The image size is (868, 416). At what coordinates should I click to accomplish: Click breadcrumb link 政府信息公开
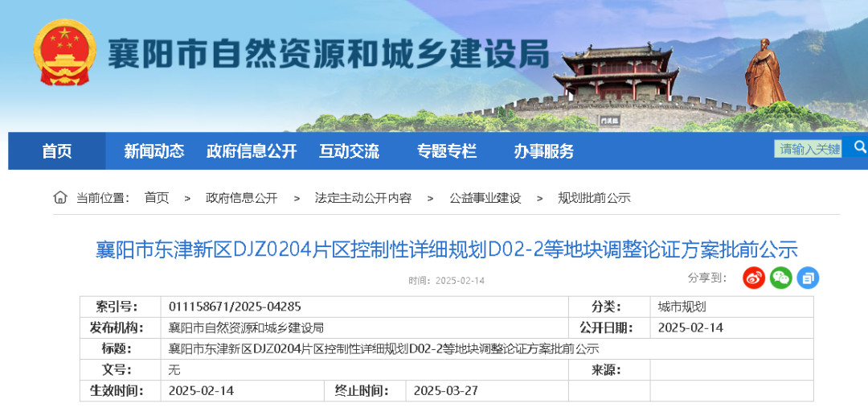tap(241, 198)
